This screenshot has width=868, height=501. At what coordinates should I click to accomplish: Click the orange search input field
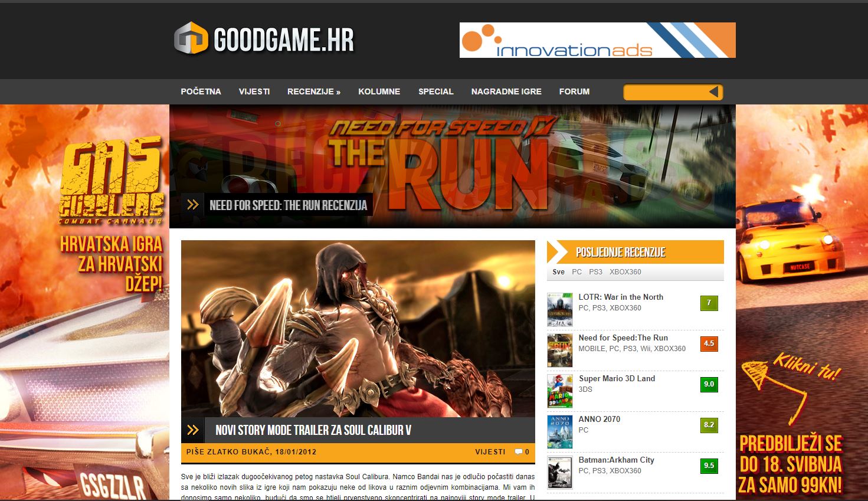[664, 92]
